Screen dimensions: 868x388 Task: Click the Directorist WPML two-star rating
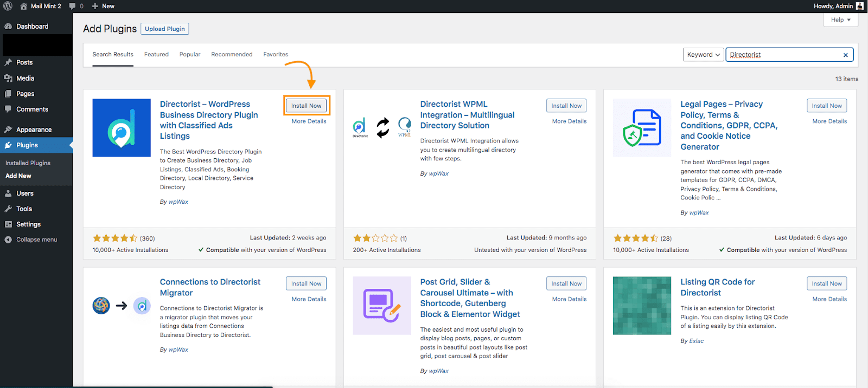tap(375, 238)
